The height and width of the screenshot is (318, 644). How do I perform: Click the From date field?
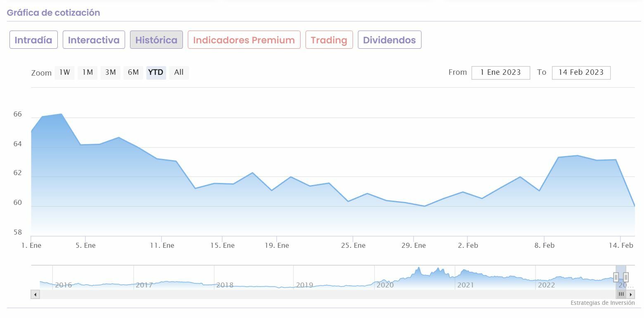pyautogui.click(x=500, y=73)
